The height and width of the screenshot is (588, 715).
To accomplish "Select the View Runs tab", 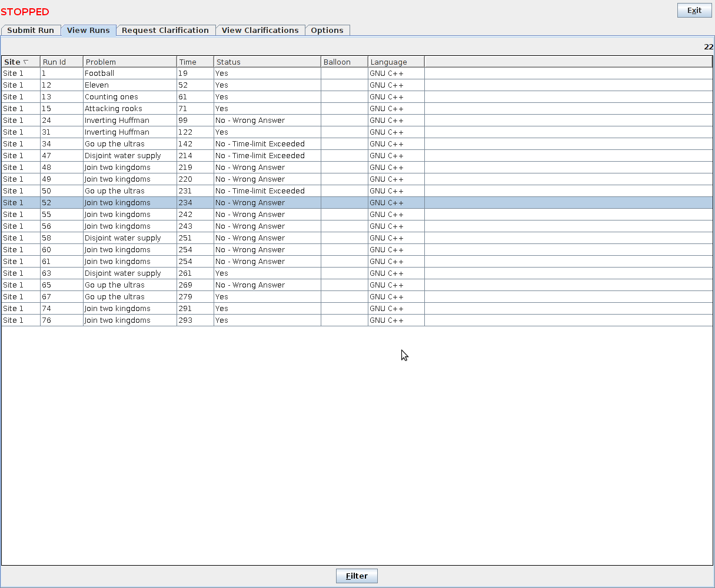I will [88, 31].
